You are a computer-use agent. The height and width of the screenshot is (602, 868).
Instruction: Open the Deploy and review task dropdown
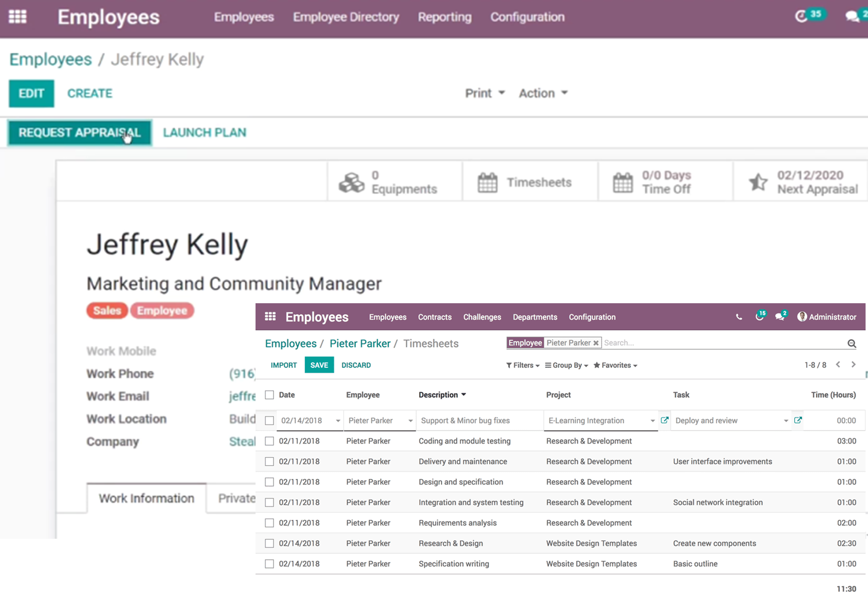786,421
